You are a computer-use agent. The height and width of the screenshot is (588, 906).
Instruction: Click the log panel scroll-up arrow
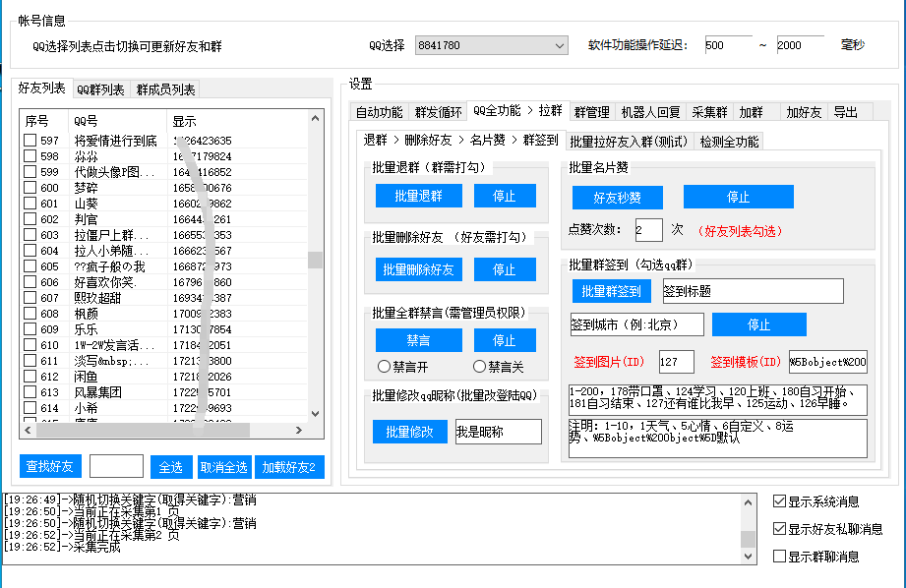[749, 502]
